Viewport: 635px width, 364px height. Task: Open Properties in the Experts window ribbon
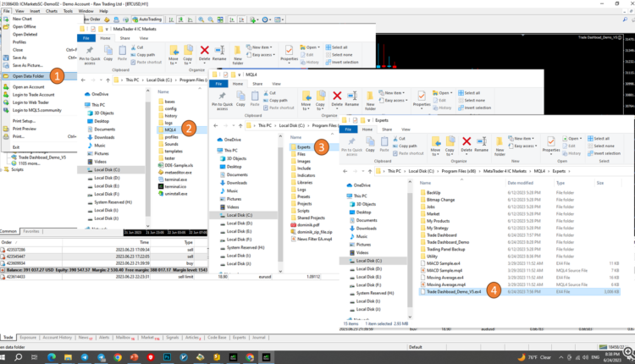(x=550, y=141)
